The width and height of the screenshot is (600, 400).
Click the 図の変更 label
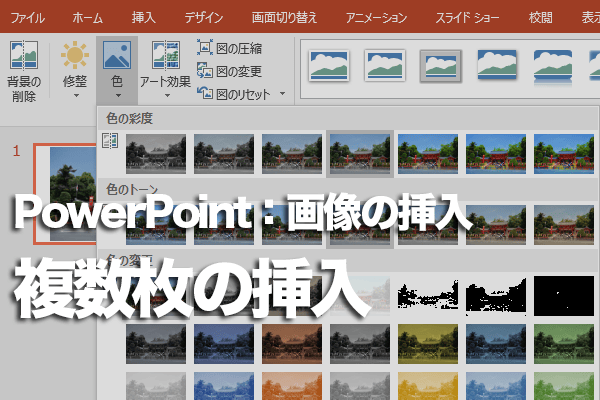click(x=239, y=72)
